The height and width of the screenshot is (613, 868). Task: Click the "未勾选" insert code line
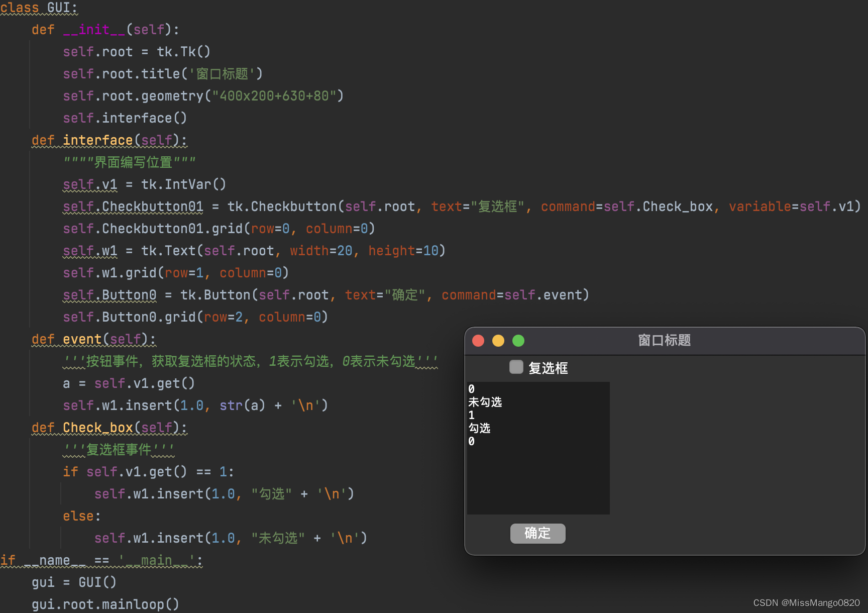coord(231,538)
